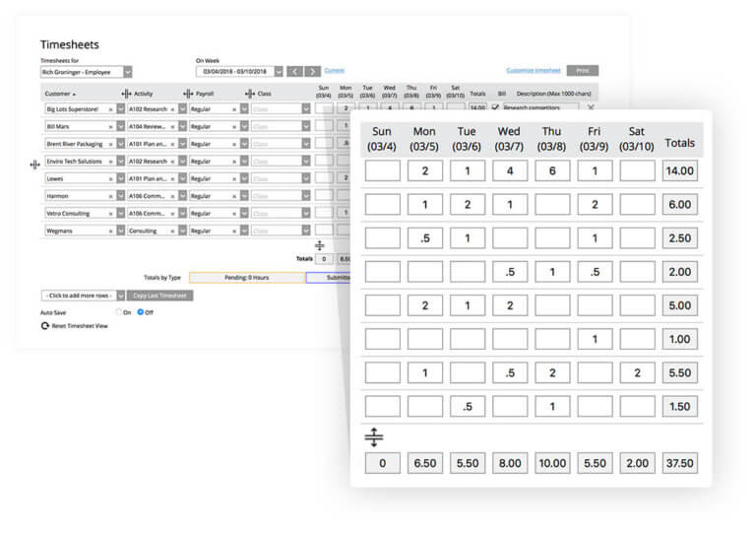Clear the Bill Mars customer with x
Viewport: 756px width, 534px height.
[110, 127]
